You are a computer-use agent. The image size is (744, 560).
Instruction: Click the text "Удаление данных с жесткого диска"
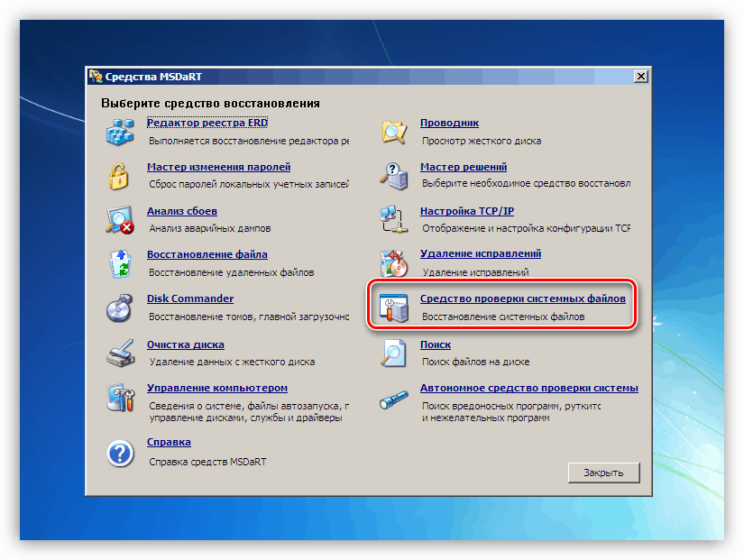tap(232, 362)
